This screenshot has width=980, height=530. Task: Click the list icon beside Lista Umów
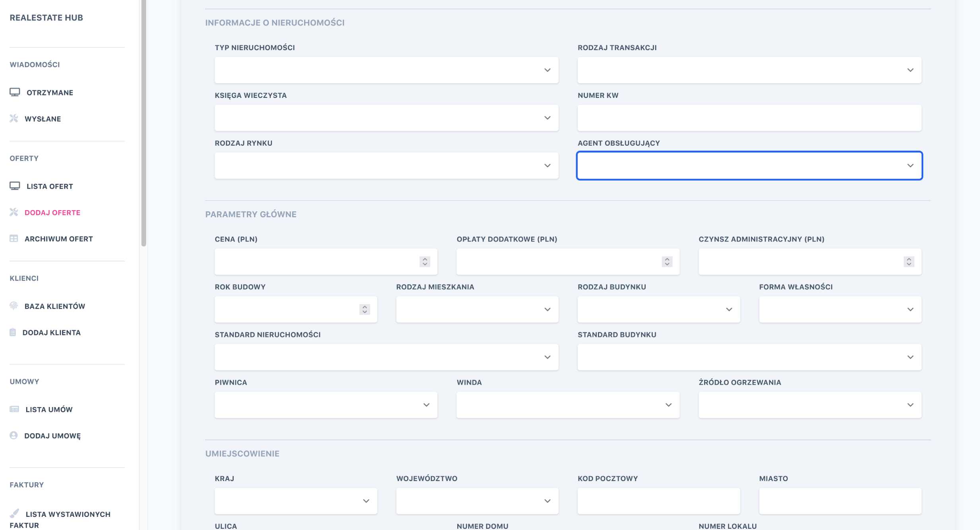14,409
